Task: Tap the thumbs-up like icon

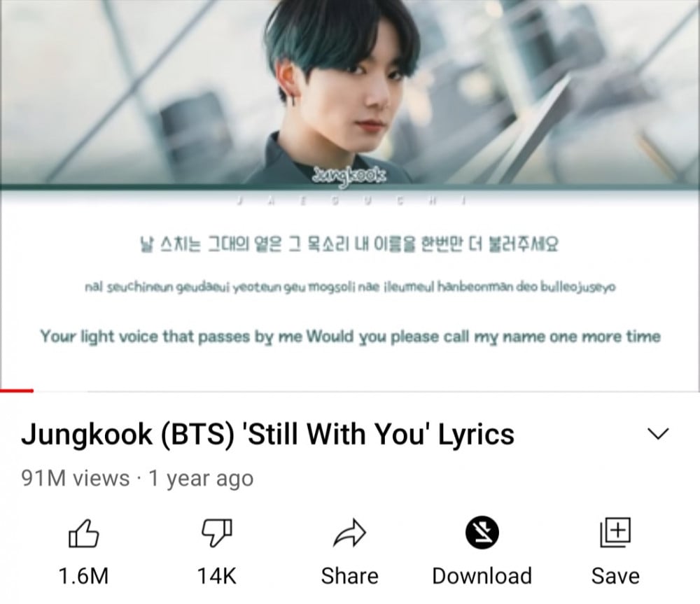Action: coord(83,533)
